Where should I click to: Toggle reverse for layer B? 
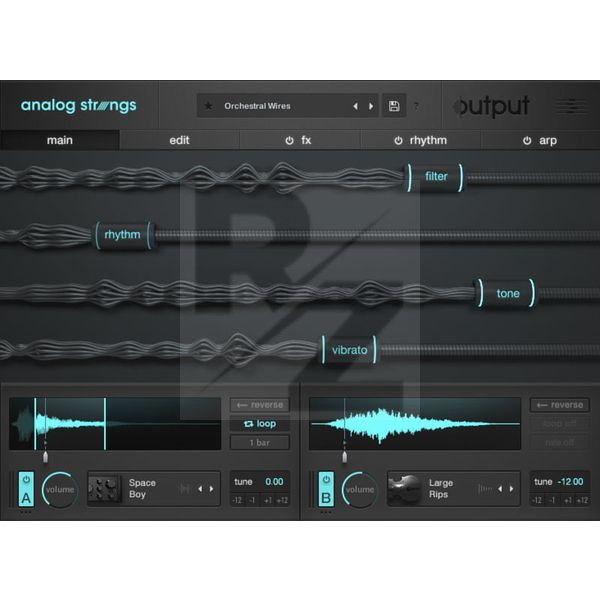pos(559,405)
